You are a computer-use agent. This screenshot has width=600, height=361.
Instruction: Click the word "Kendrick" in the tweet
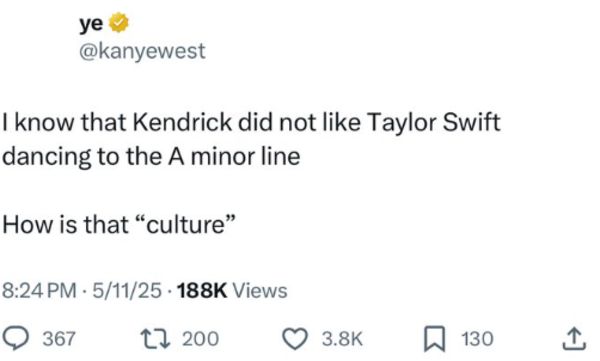tap(183, 123)
